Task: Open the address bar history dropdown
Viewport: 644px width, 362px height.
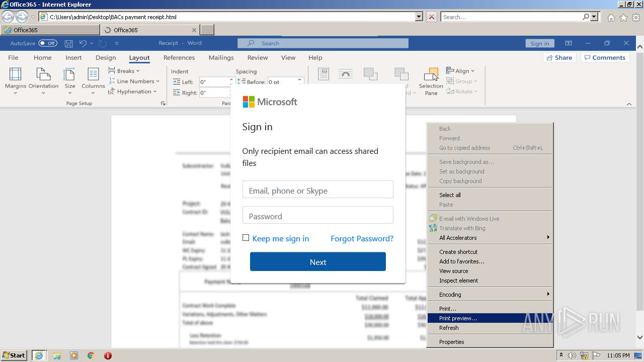Action: click(419, 17)
